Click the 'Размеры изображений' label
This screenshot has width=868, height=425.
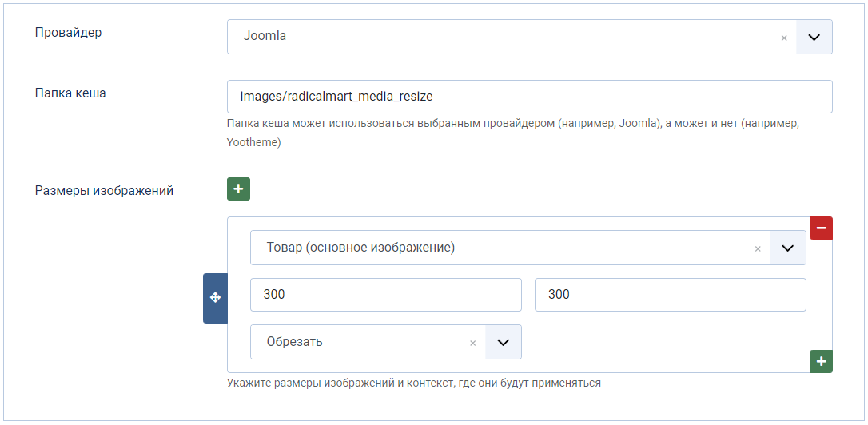click(104, 191)
